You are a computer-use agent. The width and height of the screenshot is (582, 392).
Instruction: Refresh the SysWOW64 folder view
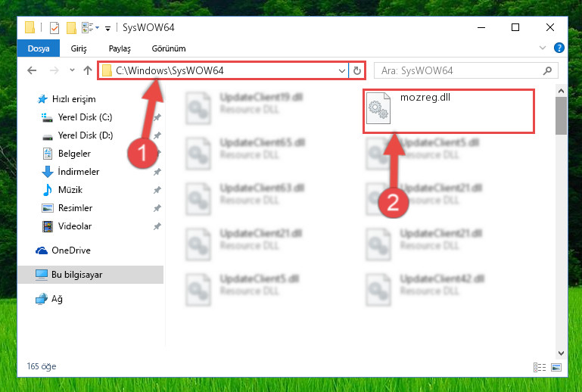356,70
